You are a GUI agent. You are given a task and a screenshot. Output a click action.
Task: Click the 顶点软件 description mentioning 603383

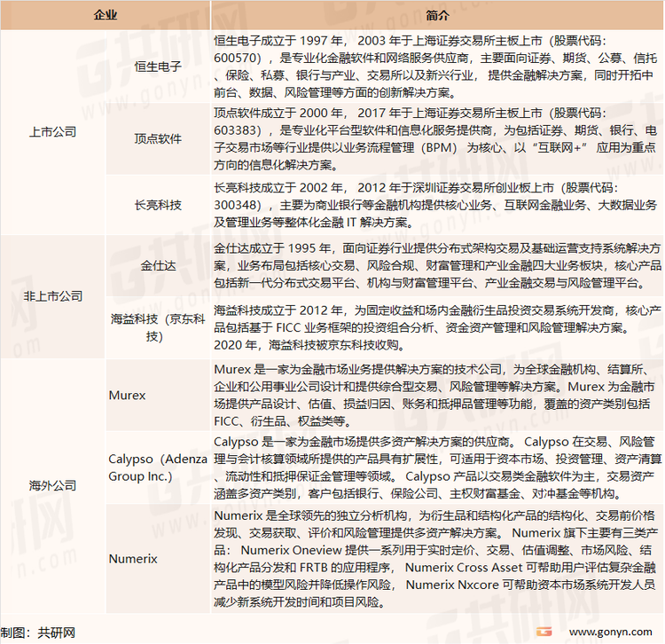point(435,138)
